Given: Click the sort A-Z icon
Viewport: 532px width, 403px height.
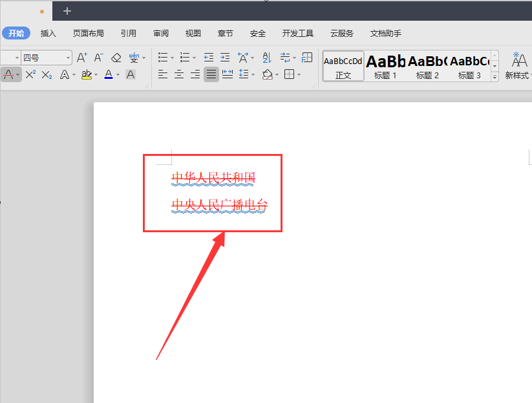Looking at the screenshot, I should [267, 58].
